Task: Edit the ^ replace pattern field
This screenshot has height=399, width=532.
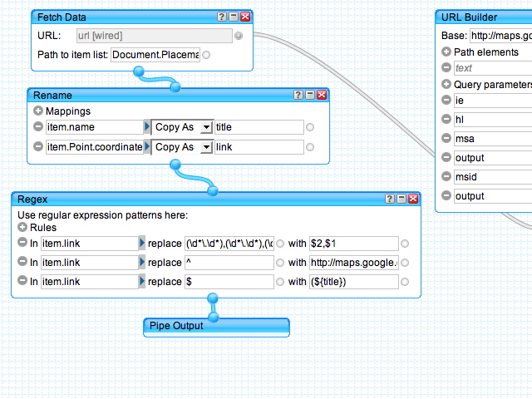Action: tap(229, 263)
